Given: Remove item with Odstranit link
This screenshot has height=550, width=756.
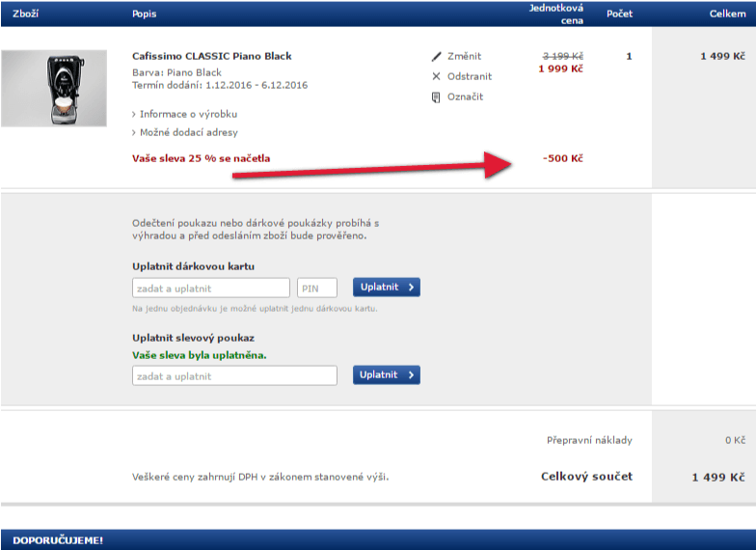Looking at the screenshot, I should (469, 76).
